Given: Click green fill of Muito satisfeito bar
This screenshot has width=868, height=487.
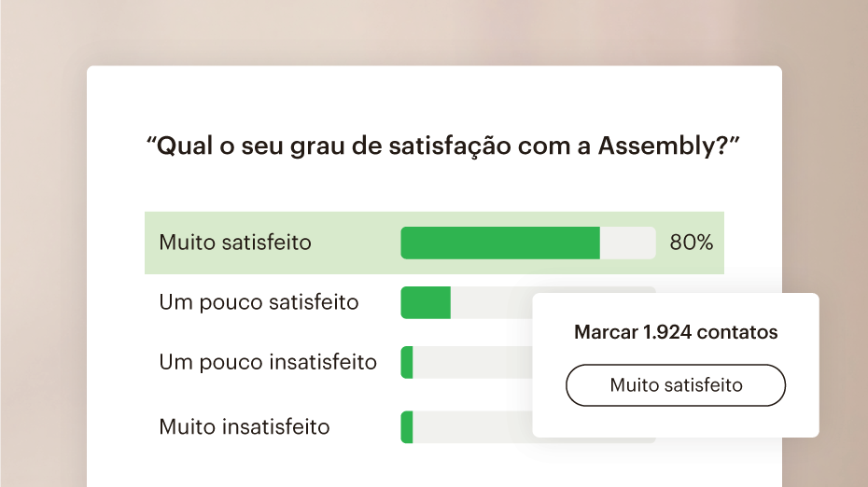Looking at the screenshot, I should click(x=500, y=243).
